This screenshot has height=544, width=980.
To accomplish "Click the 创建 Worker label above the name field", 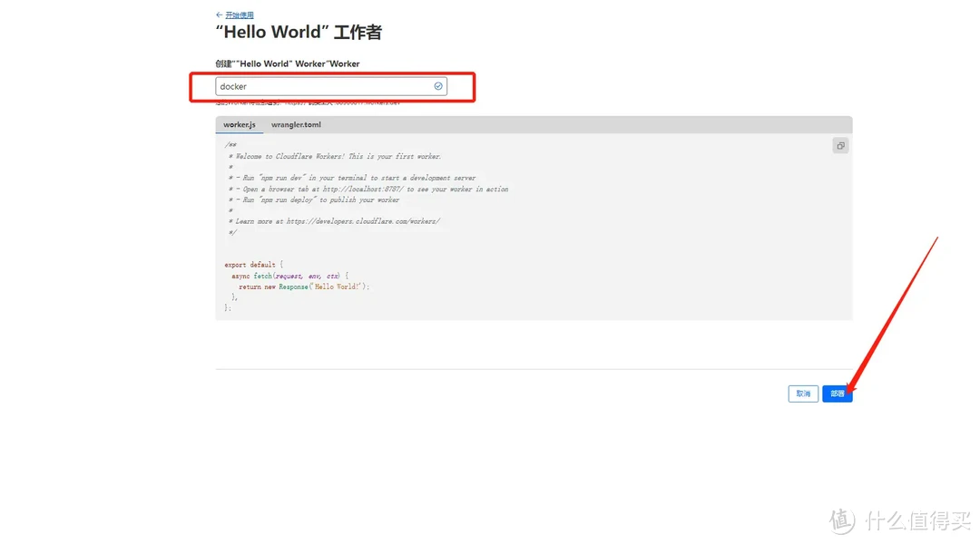I will (287, 64).
